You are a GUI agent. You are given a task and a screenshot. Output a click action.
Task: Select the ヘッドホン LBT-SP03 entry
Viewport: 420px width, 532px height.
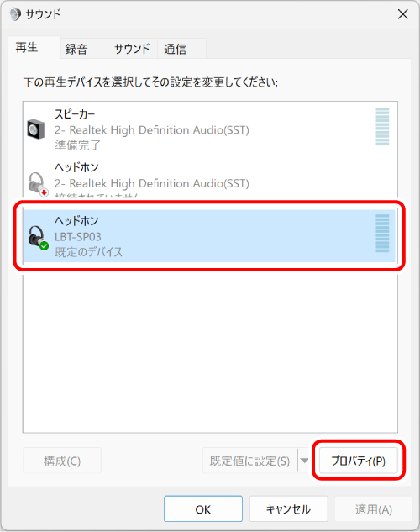pos(209,236)
